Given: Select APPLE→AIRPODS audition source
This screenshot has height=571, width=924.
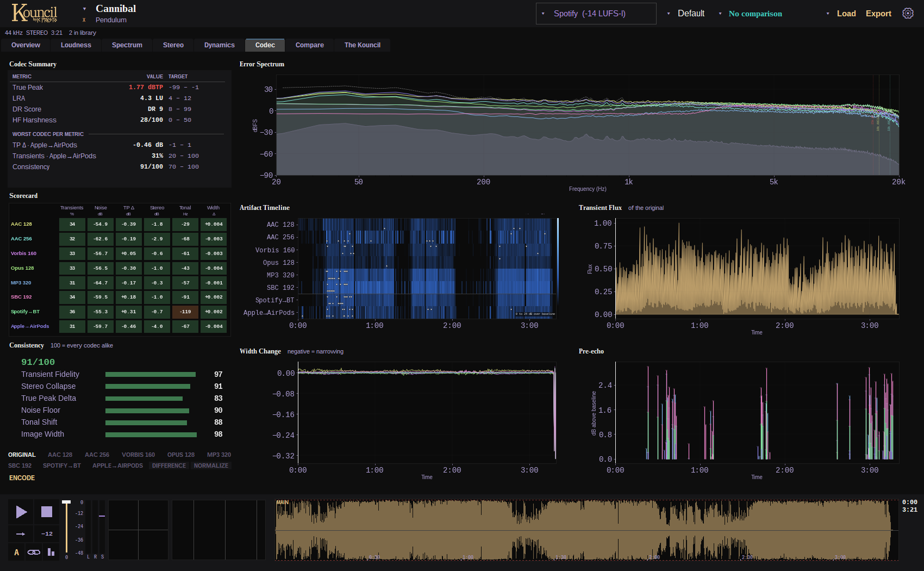Looking at the screenshot, I should click(x=117, y=466).
